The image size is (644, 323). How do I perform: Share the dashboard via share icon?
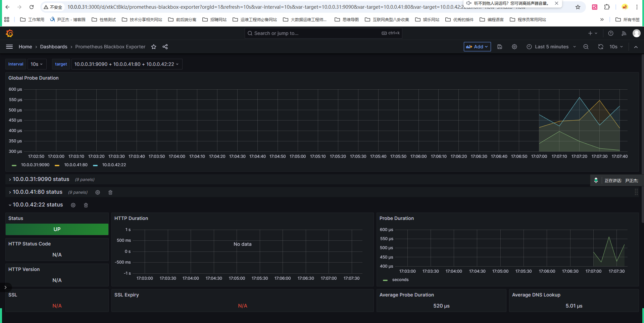[x=165, y=47]
